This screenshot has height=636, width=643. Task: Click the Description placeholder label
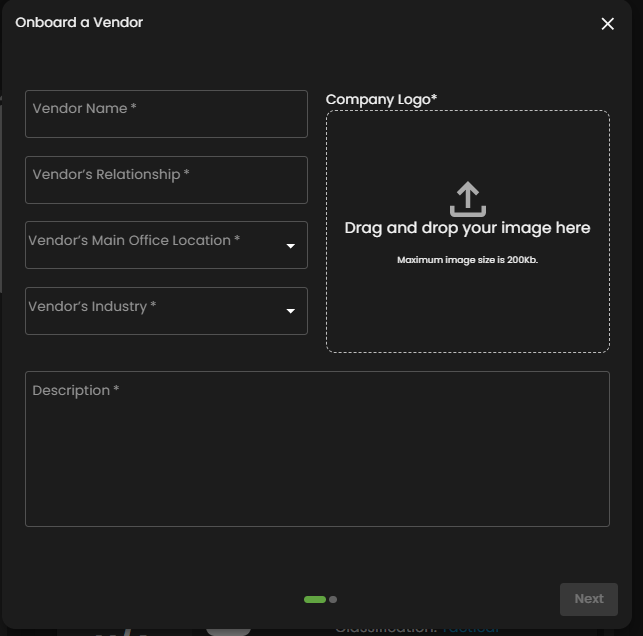click(75, 390)
